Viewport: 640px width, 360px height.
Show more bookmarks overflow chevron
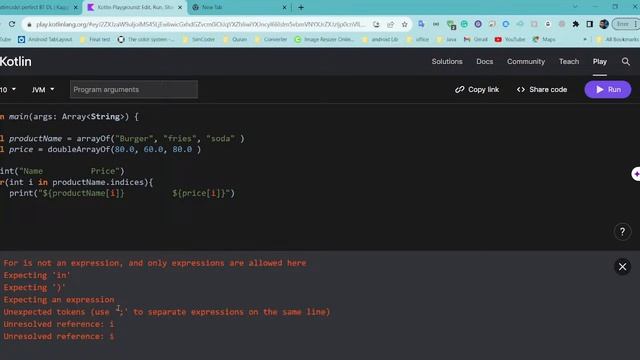click(x=585, y=39)
